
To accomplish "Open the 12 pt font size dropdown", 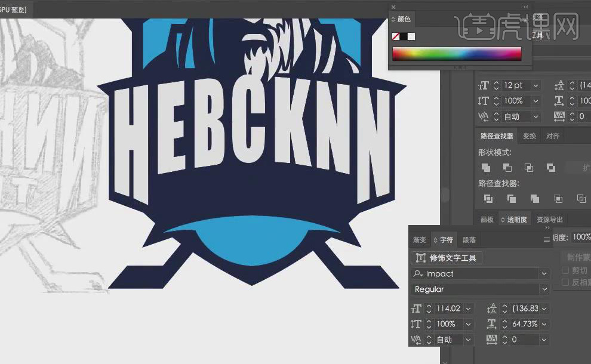I will pos(535,85).
